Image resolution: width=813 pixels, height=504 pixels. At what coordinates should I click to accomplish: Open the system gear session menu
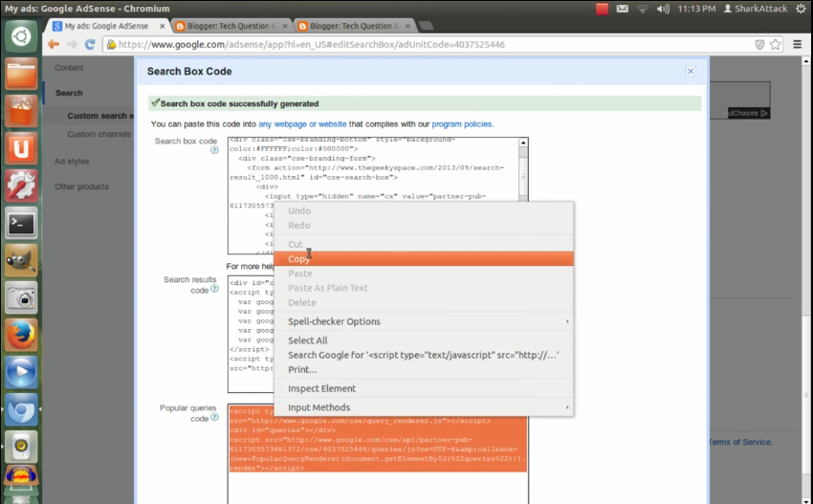pos(802,9)
